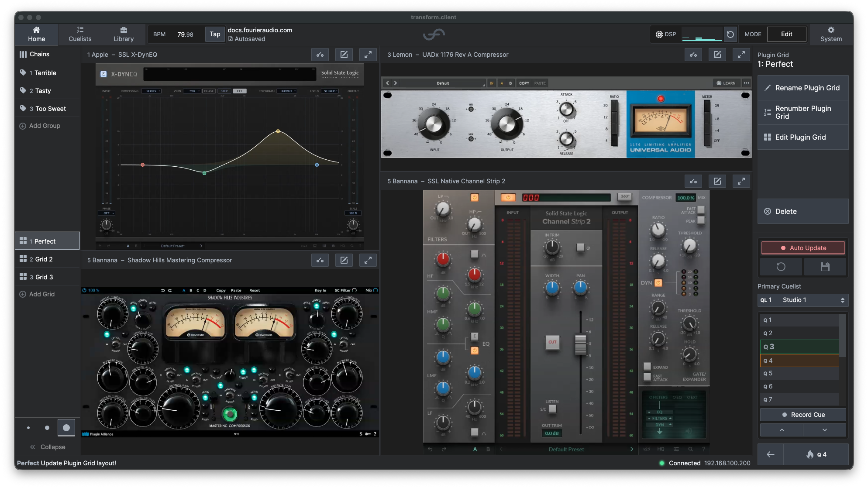Click link icon on Shadow Hills Mastering Compressor

[320, 260]
